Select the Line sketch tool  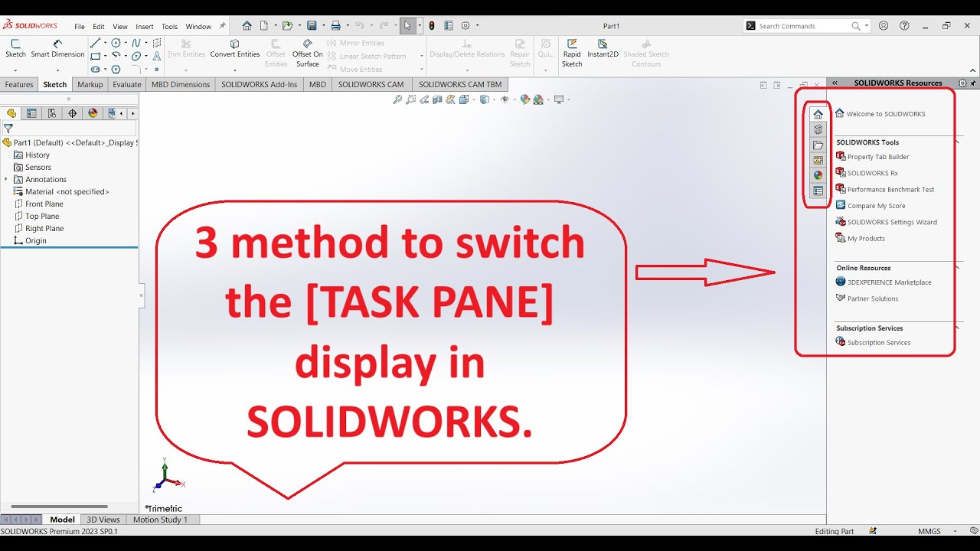pyautogui.click(x=96, y=43)
